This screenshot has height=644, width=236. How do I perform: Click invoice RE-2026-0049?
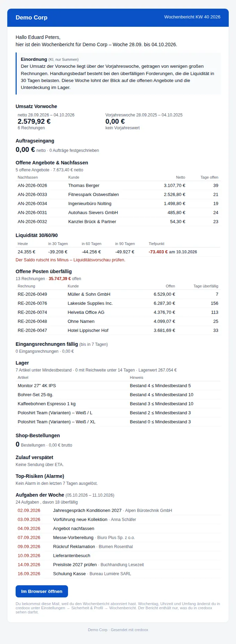(x=32, y=294)
